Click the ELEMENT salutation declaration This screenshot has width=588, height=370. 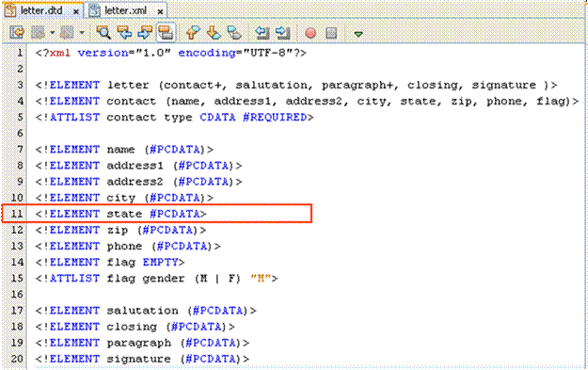146,311
